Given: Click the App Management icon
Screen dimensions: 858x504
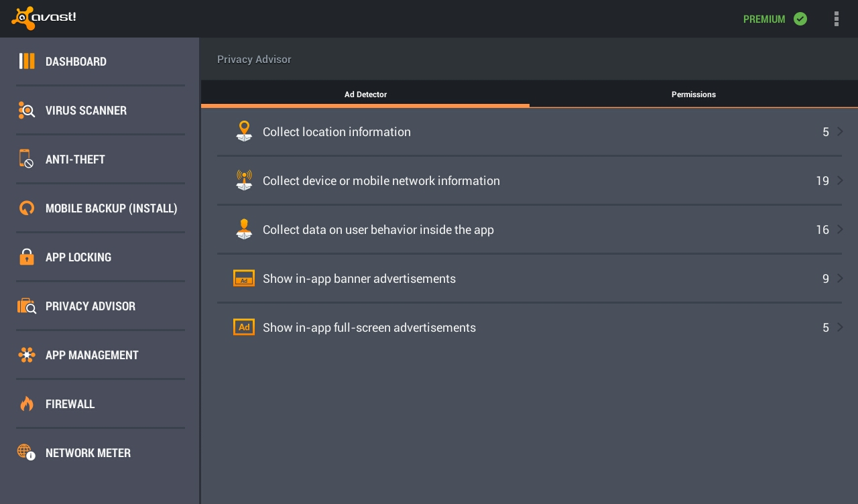Looking at the screenshot, I should (27, 355).
